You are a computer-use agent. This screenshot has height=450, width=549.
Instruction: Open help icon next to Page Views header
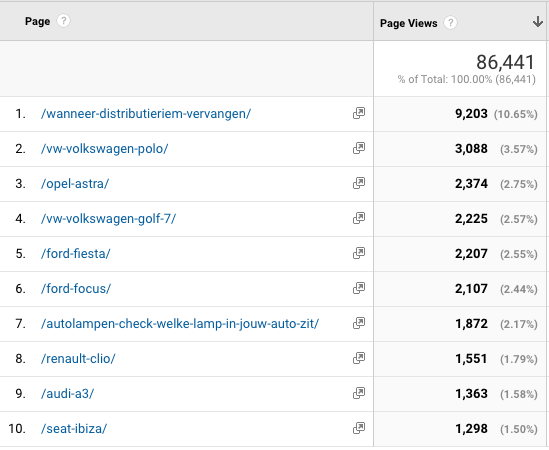point(450,23)
